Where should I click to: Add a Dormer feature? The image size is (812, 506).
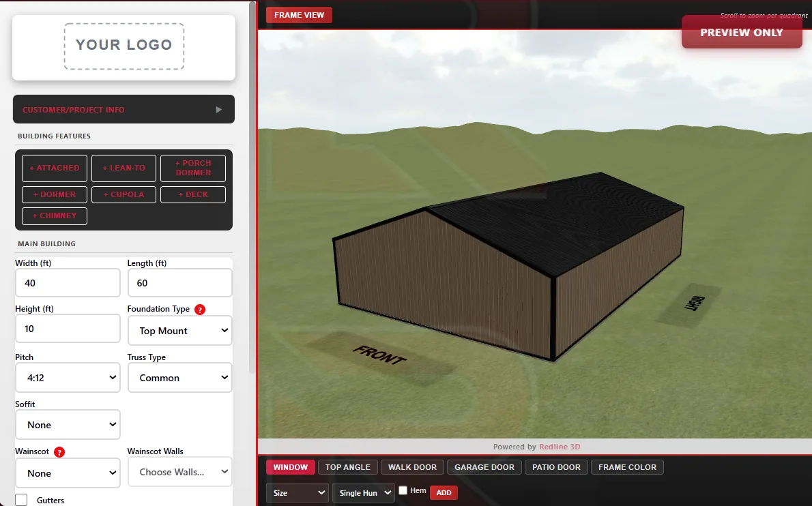click(x=55, y=194)
